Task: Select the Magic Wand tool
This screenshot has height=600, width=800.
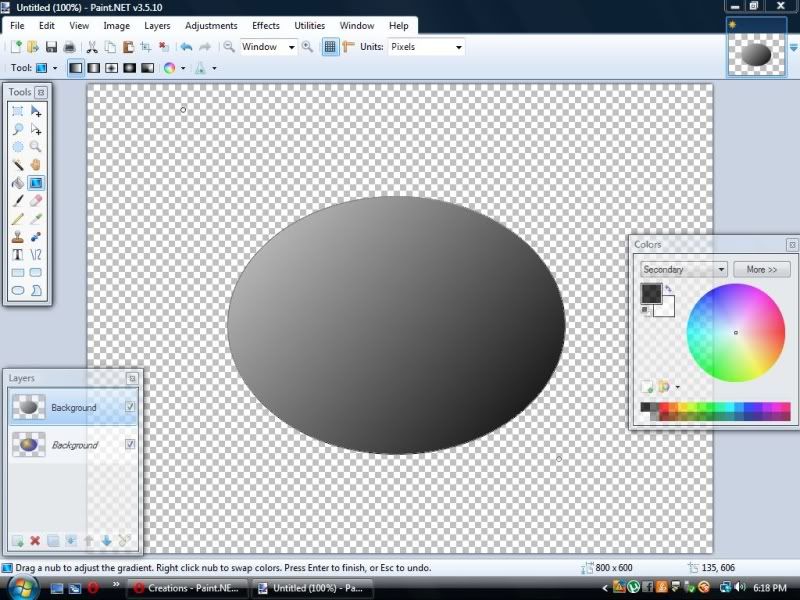Action: click(18, 164)
